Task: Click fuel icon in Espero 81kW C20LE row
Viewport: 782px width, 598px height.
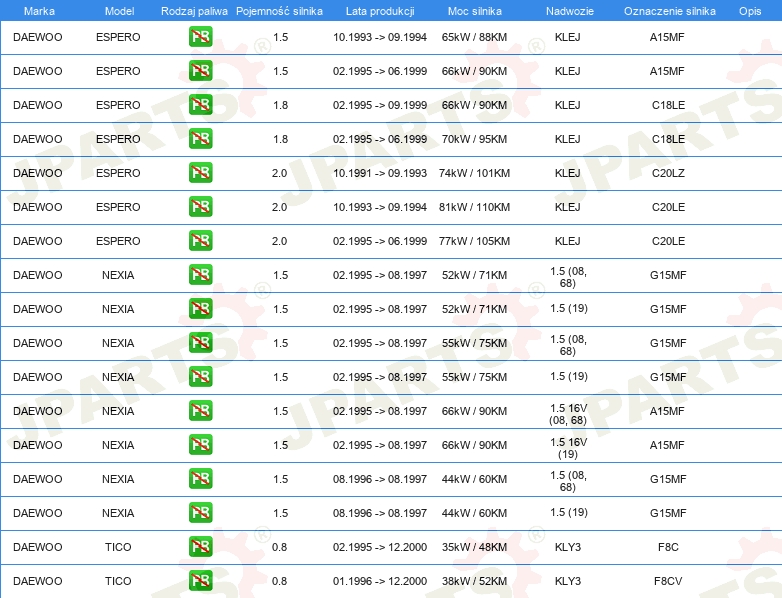Action: pos(200,206)
